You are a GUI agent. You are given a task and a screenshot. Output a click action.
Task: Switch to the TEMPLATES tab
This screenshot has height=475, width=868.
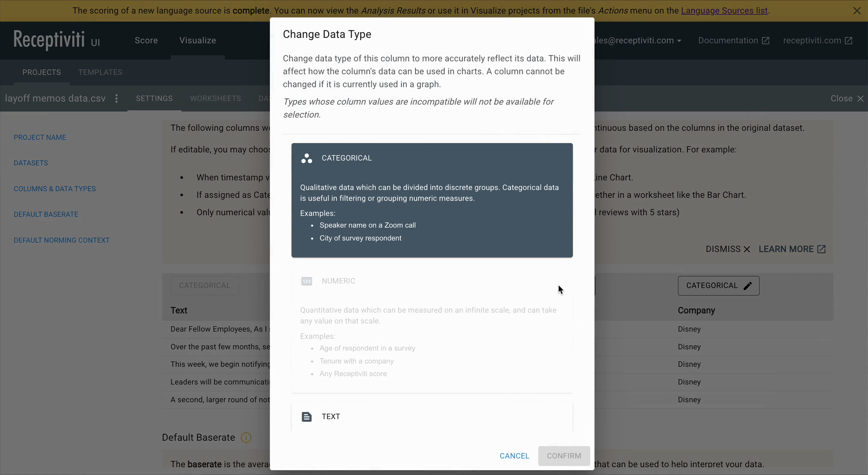pyautogui.click(x=100, y=72)
